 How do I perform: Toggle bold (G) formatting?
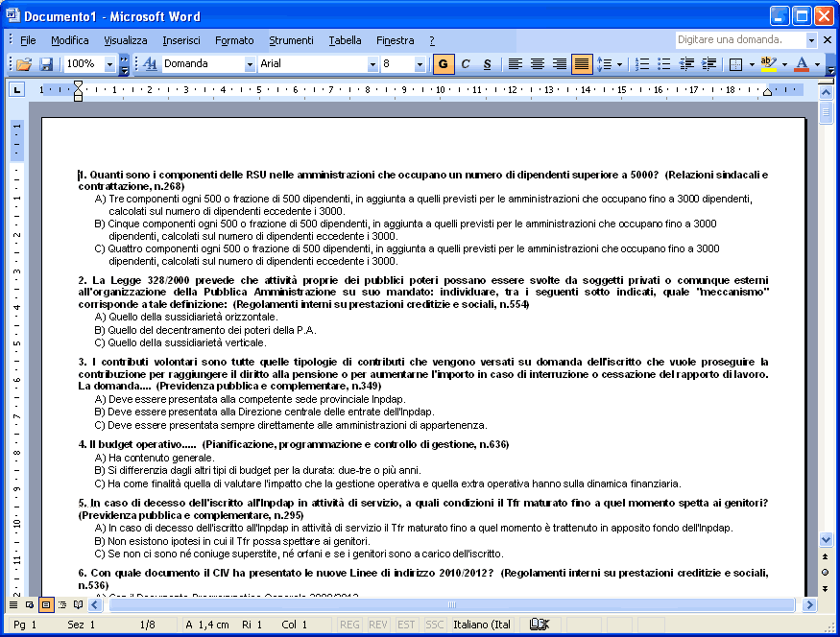pyautogui.click(x=444, y=64)
